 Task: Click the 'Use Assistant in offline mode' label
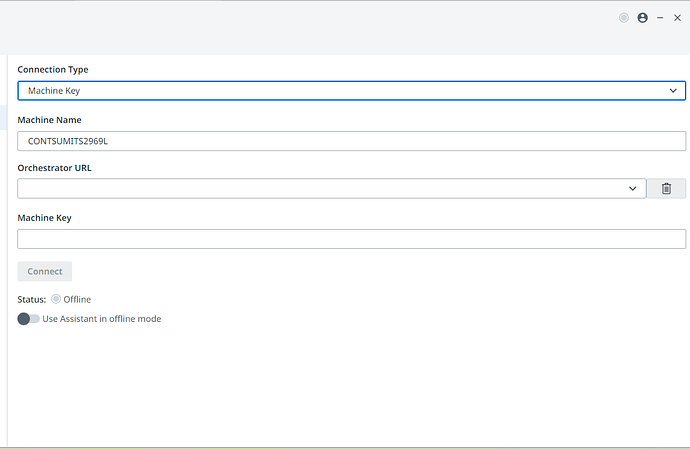point(102,319)
